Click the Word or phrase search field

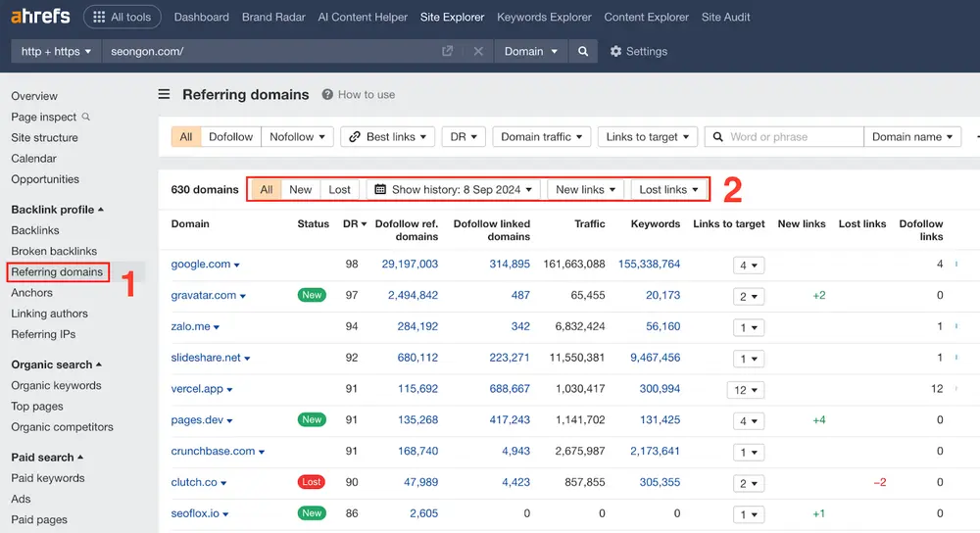784,137
